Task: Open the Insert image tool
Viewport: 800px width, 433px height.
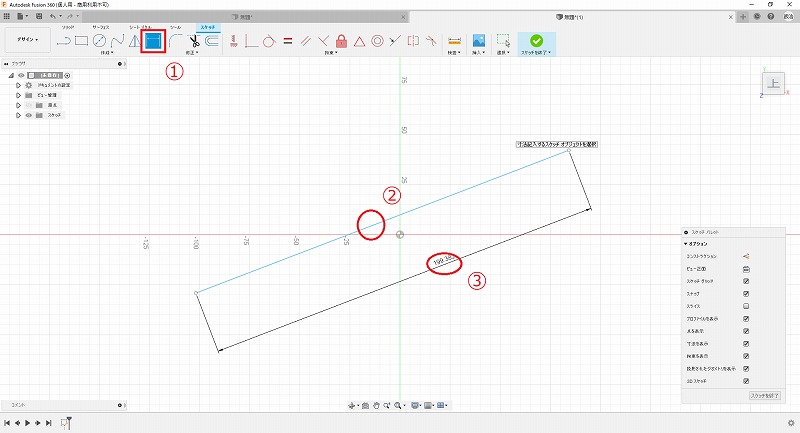Action: click(x=479, y=41)
